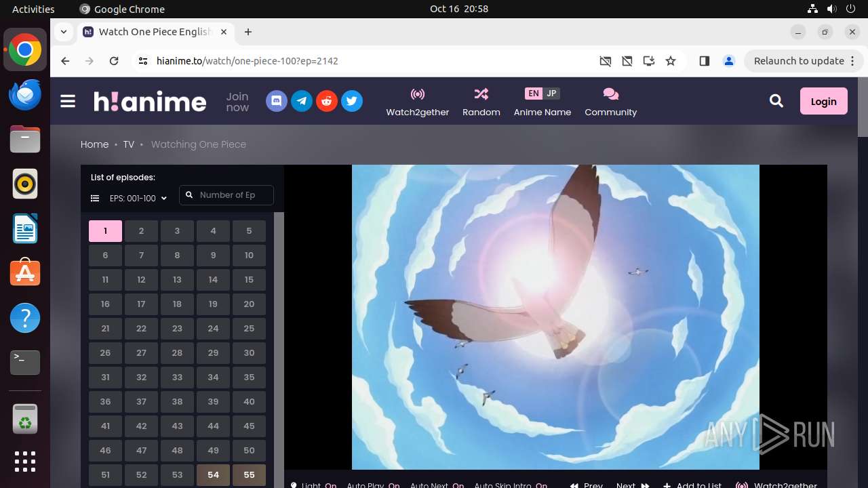Open a new Chrome tab
This screenshot has width=868, height=488.
click(248, 32)
